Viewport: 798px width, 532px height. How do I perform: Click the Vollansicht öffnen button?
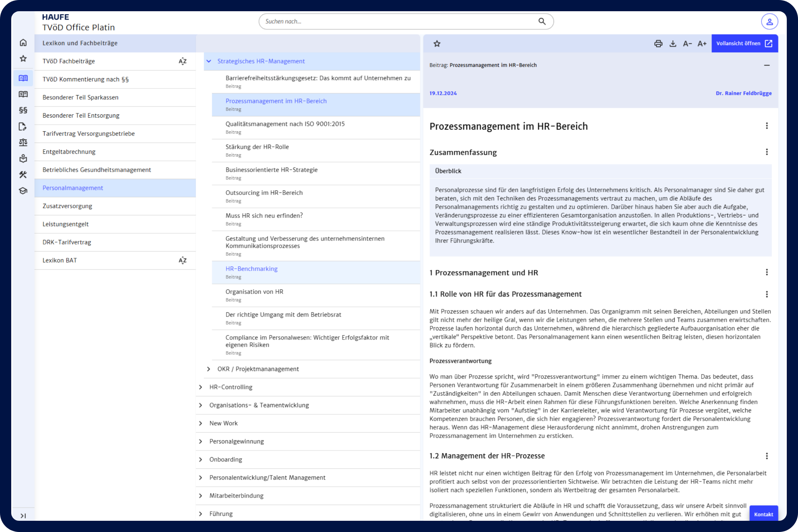click(x=744, y=44)
